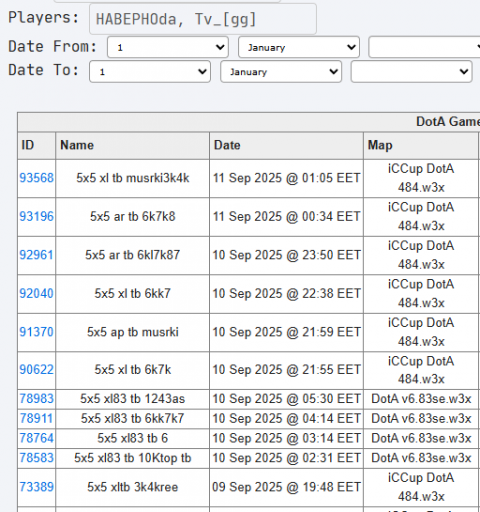Select game name '5x5 ap tb musrki'

(133, 332)
